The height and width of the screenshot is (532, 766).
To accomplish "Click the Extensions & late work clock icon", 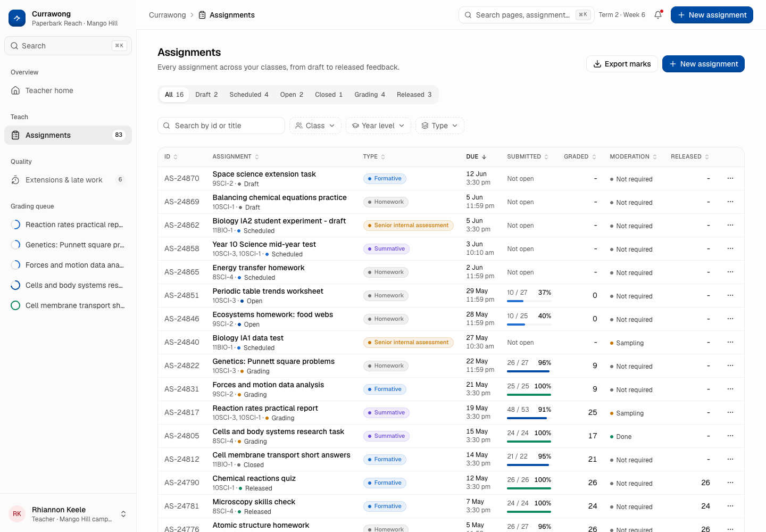I will tap(15, 180).
